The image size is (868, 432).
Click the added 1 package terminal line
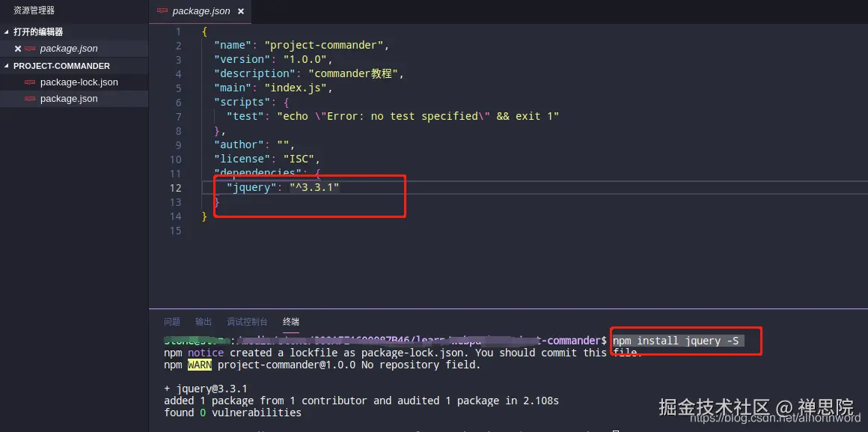tap(361, 401)
